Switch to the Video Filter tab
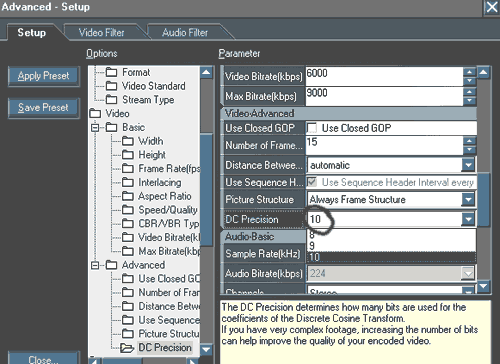500x364 pixels. (x=102, y=32)
